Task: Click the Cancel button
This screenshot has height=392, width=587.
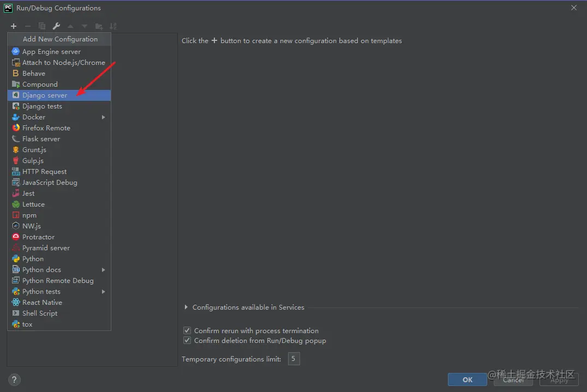Action: pyautogui.click(x=513, y=379)
